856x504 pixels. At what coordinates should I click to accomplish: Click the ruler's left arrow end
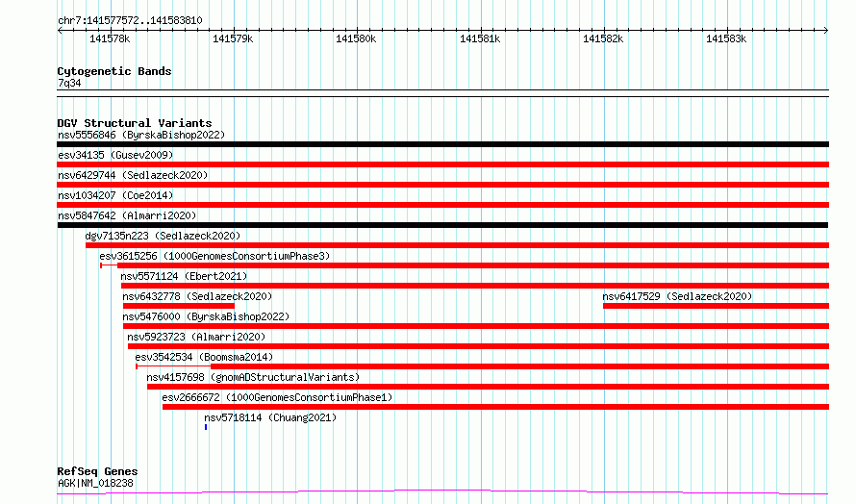click(x=60, y=30)
